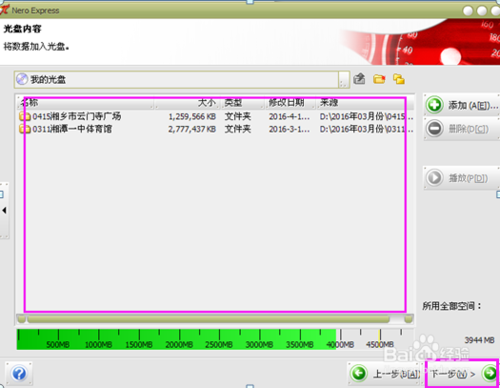Click the 添加 add button
The image size is (500, 388).
[461, 105]
